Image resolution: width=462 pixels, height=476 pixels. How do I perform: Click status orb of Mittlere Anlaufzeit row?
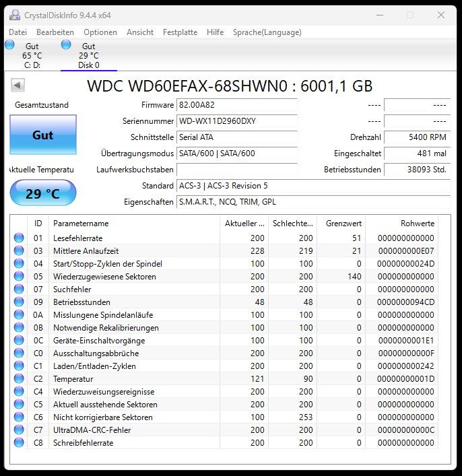coord(19,250)
